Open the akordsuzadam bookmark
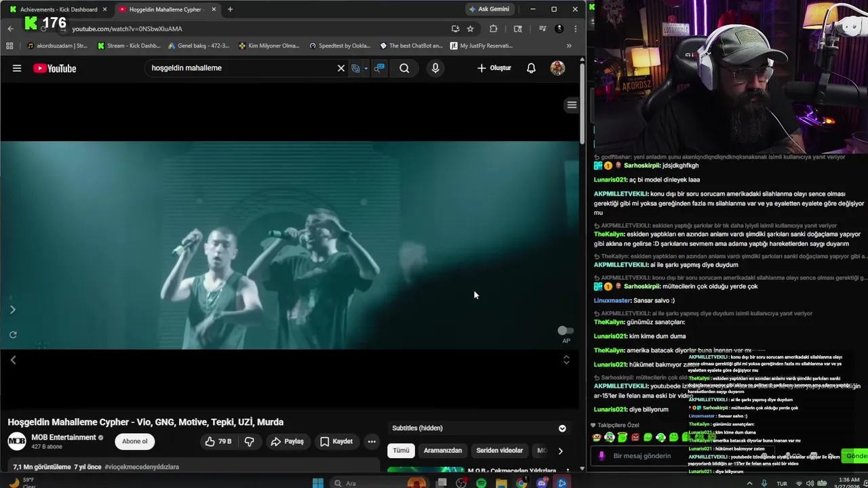 (58, 46)
